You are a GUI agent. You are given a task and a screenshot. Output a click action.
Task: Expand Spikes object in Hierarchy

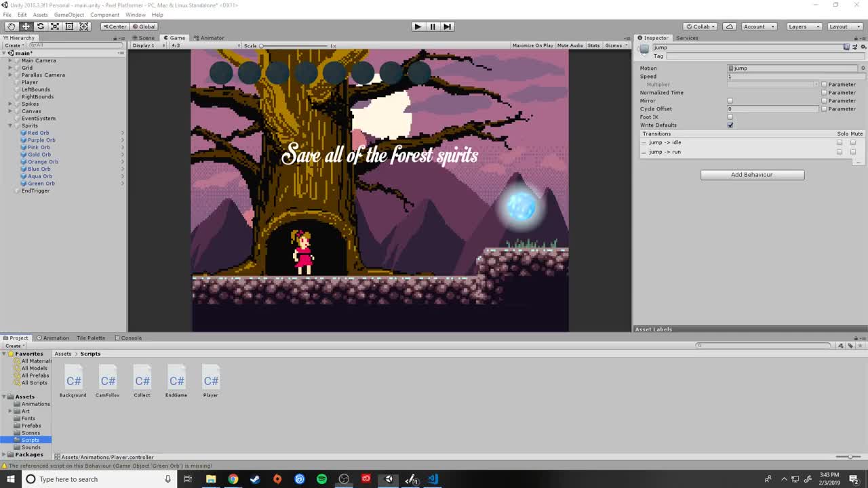10,104
